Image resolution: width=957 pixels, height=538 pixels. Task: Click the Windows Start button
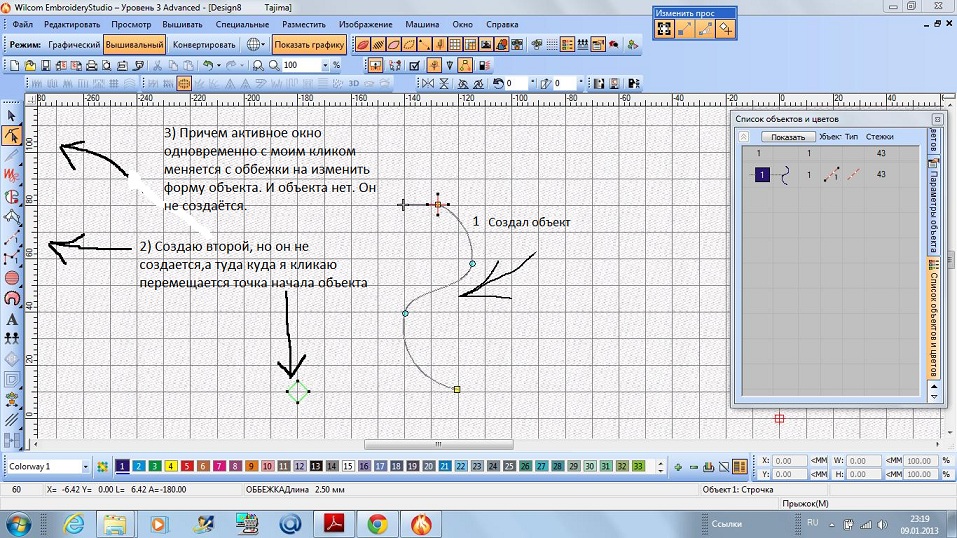18,524
